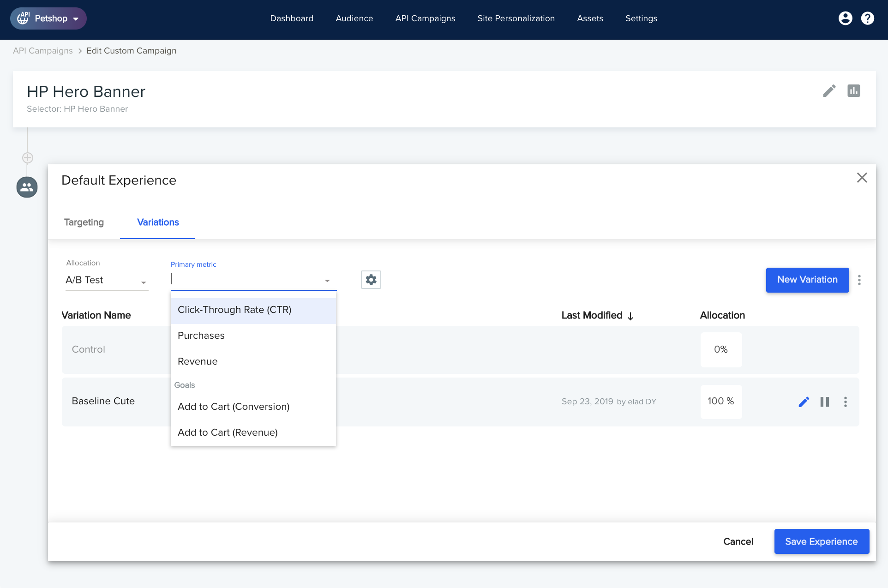888x588 pixels.
Task: Open the help question mark icon
Action: coord(867,18)
